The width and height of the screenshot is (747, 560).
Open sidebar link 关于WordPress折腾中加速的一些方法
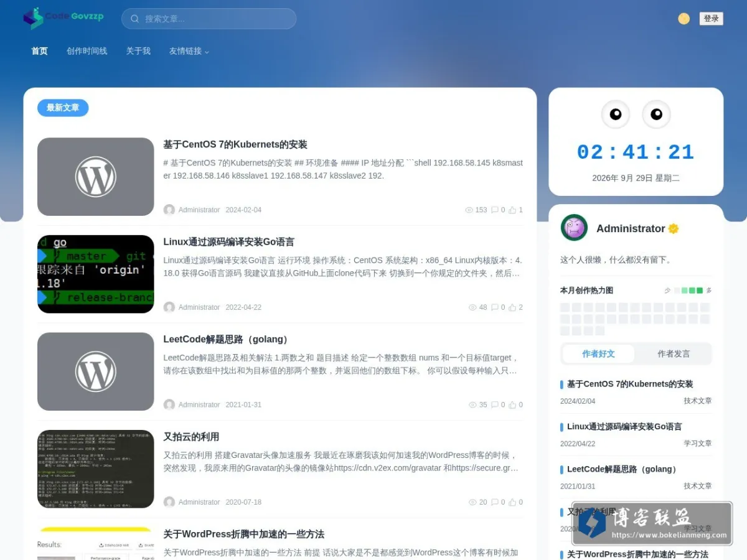[x=637, y=554]
